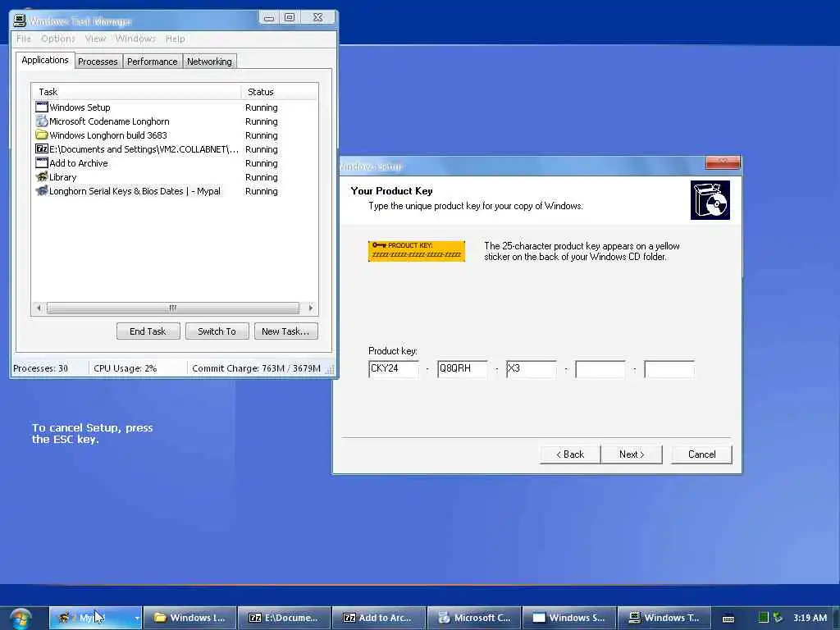This screenshot has height=630, width=840.
Task: Click Running status of Windows Setup row
Action: click(x=262, y=107)
